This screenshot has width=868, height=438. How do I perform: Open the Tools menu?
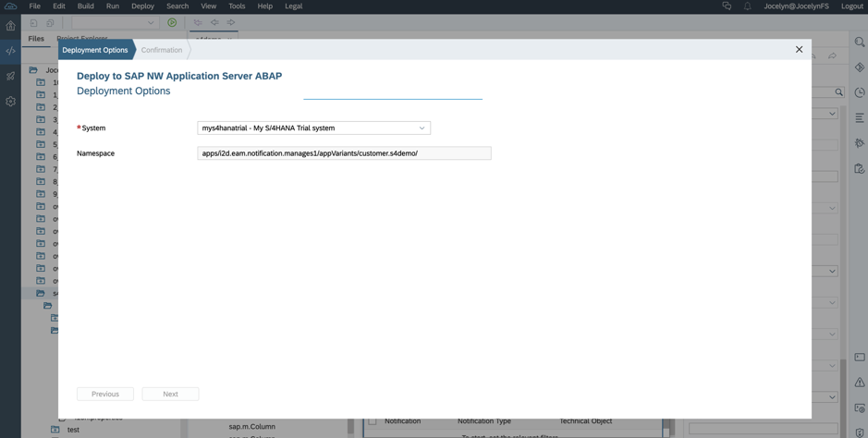237,6
